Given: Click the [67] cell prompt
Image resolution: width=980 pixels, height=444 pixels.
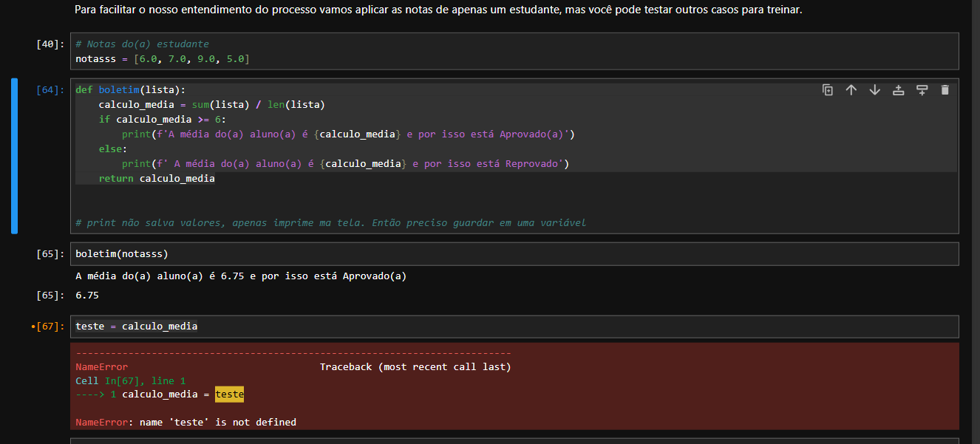Looking at the screenshot, I should 48,327.
